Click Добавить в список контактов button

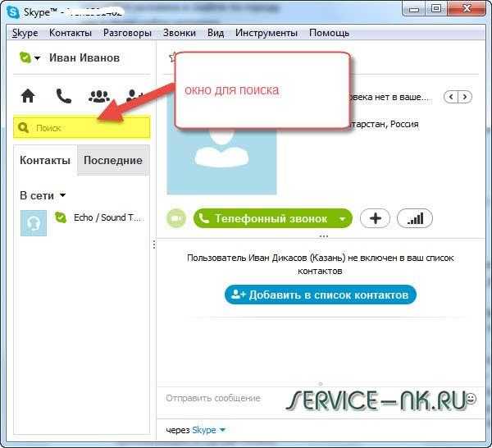click(321, 295)
